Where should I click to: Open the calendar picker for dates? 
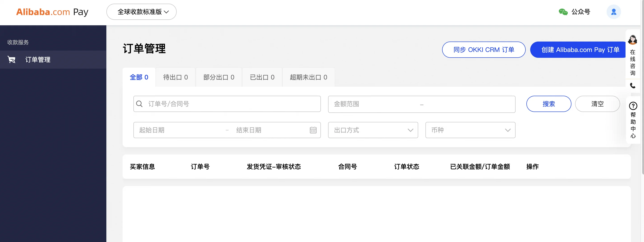point(313,130)
